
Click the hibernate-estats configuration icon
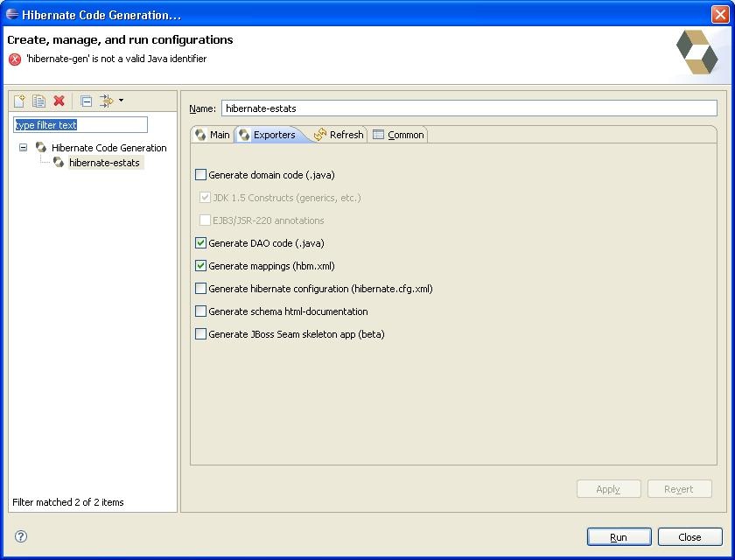point(59,163)
